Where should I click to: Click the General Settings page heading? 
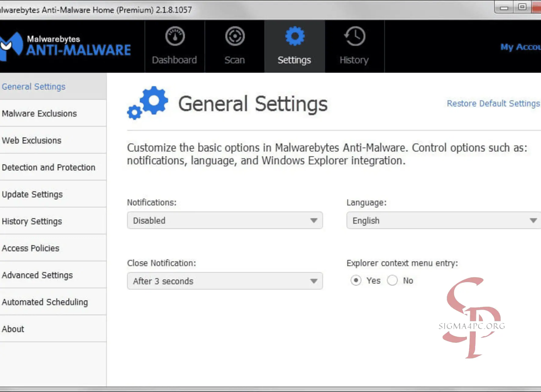click(253, 104)
